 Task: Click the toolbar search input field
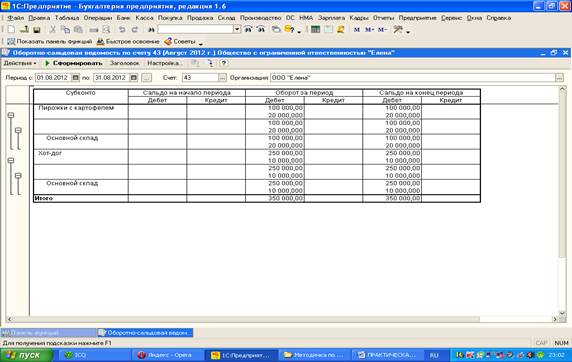(x=196, y=30)
